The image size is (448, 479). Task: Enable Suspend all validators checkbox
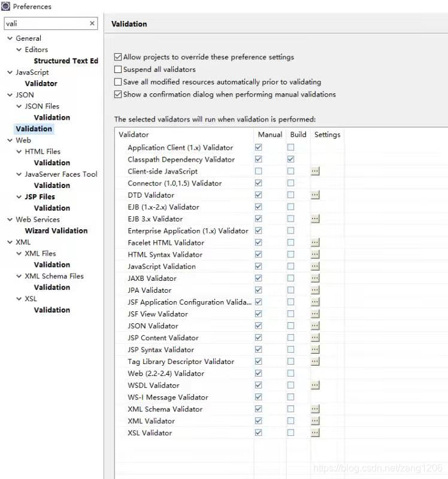(117, 69)
